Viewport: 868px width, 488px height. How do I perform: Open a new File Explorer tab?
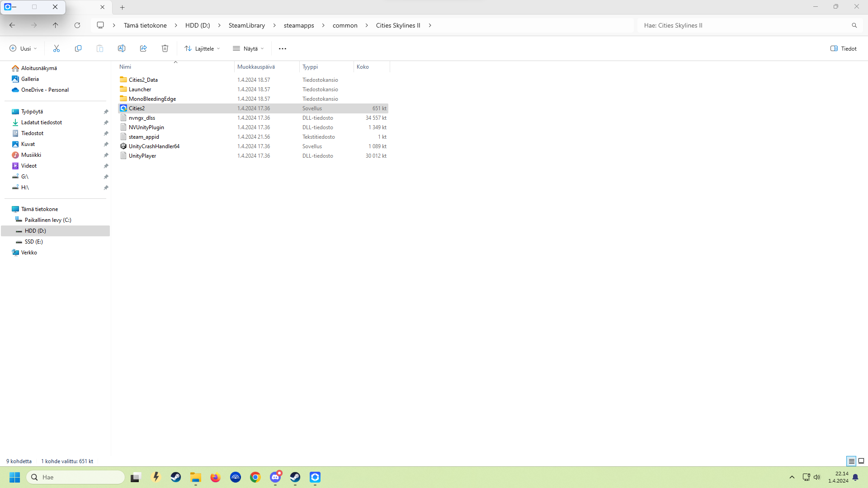coord(122,7)
